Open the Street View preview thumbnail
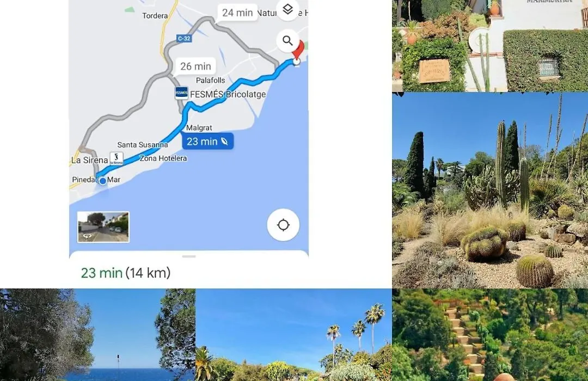 click(x=103, y=227)
